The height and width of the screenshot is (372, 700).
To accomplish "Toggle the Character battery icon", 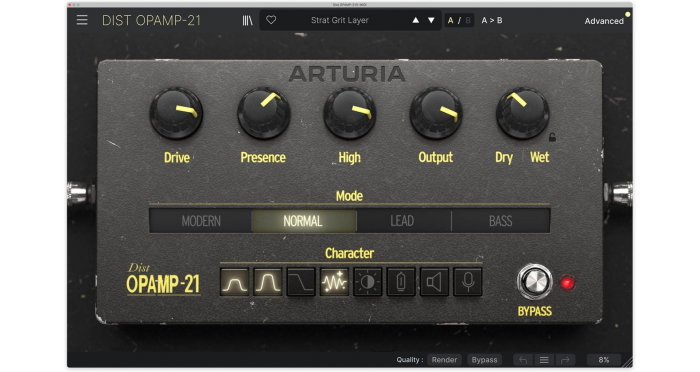I will 401,282.
